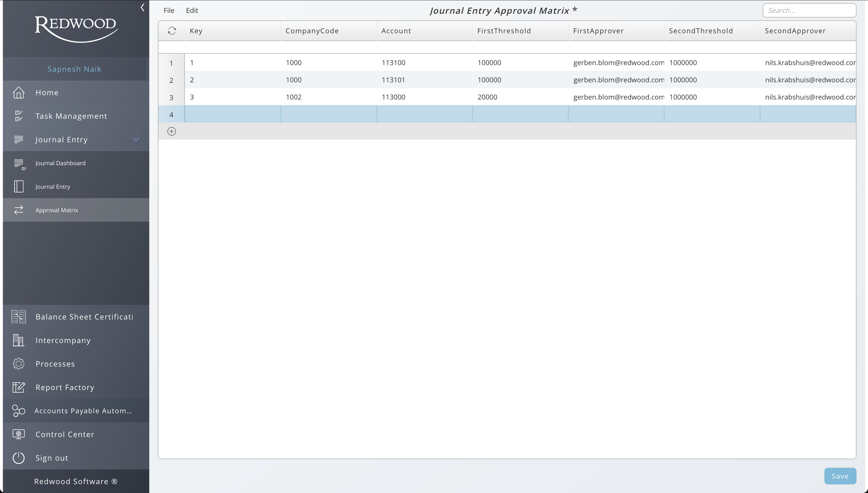Click FirstThreshold cell 20000
Viewport: 868px width, 493px height.
520,97
